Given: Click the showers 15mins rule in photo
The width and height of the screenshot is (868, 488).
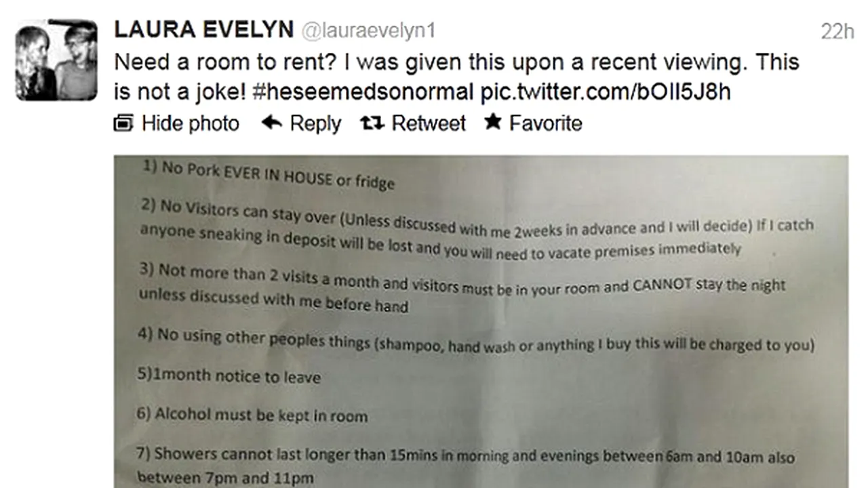Looking at the screenshot, I should [x=465, y=466].
